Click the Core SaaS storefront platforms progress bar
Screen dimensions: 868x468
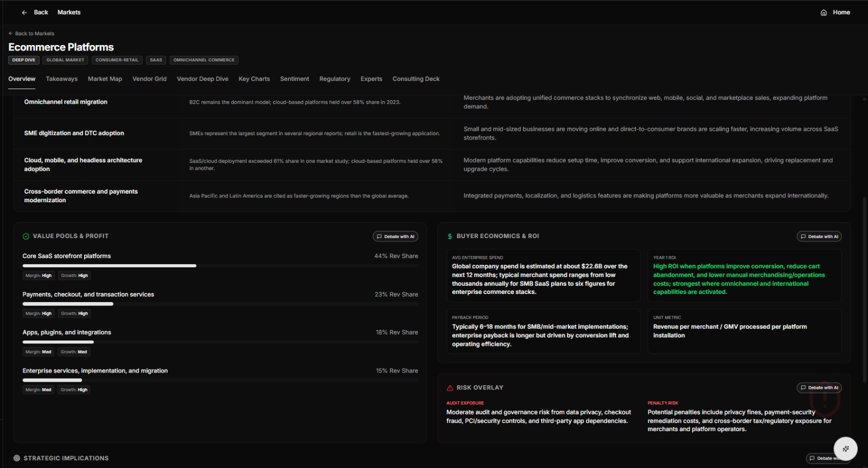(x=220, y=266)
